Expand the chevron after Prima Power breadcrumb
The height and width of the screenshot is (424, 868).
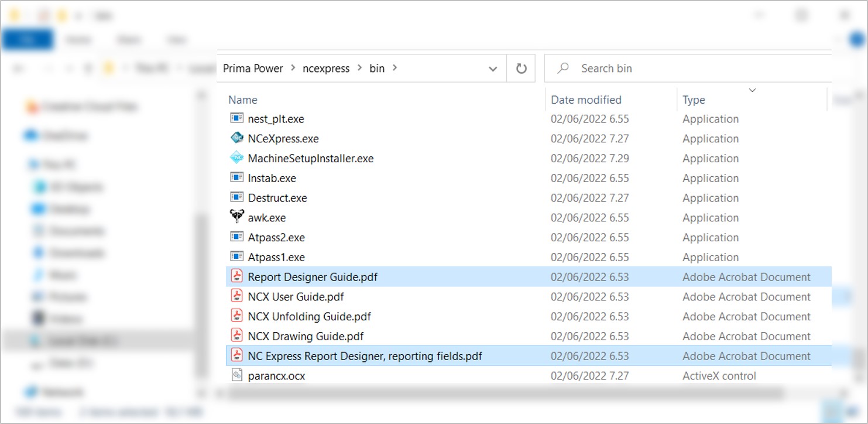[x=293, y=69]
